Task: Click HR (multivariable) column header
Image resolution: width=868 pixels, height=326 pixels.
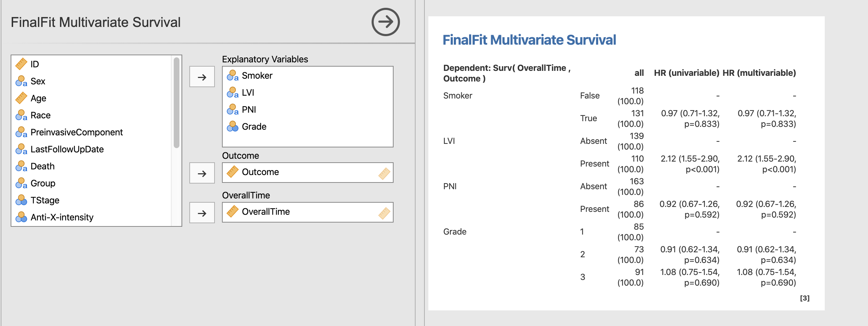Action: 759,73
